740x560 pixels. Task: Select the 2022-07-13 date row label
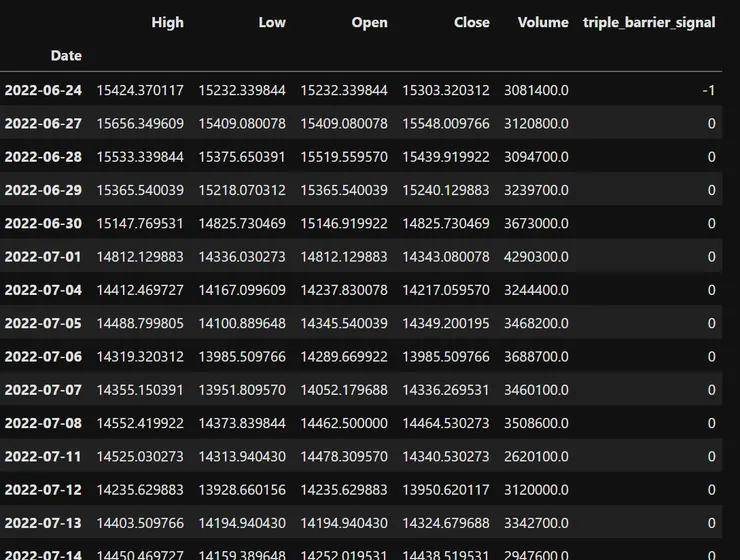[x=43, y=523]
